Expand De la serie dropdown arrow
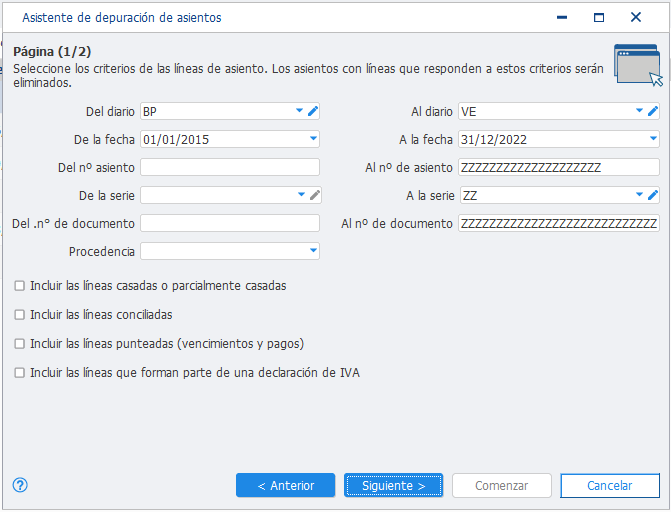Screen dimensions: 671x512 301,195
